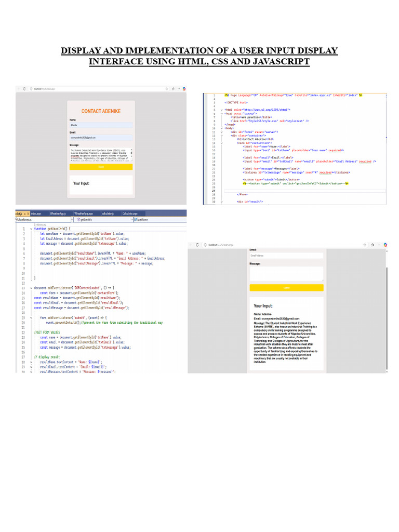Click the Copilot icon in the bottom-right browser
The height and width of the screenshot is (532, 399).
[x=383, y=244]
